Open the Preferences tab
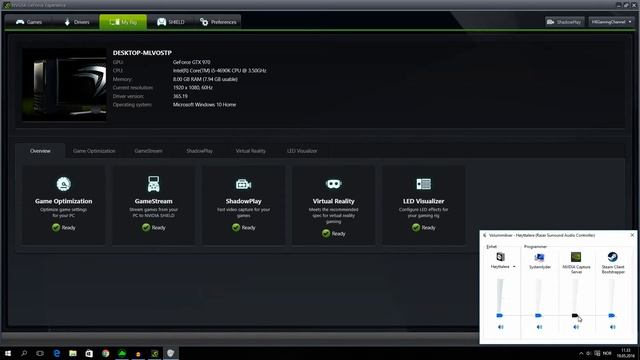Screen dimensions: 640x360 point(218,22)
